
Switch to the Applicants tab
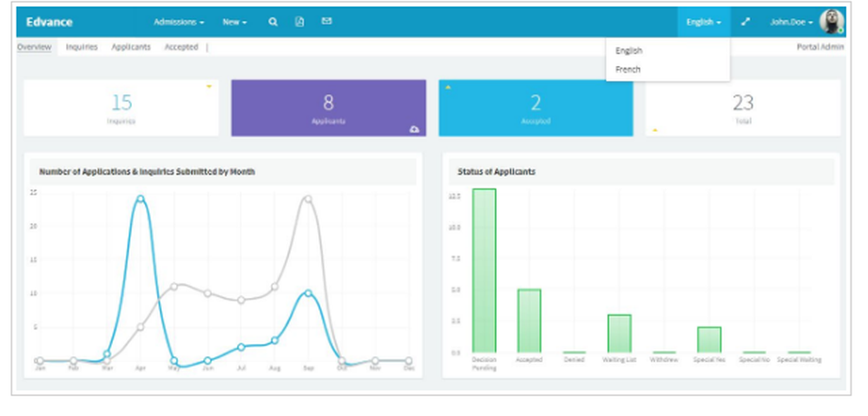[x=131, y=47]
